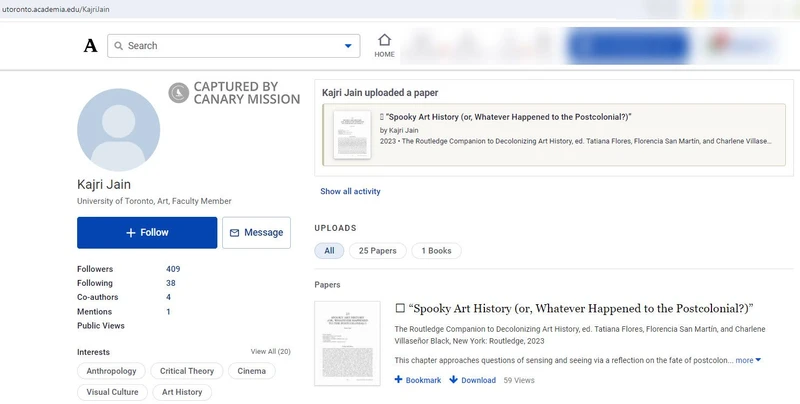800x404 pixels.
Task: Click 'University of Toronto, Art, Faculty Member' text
Action: coord(154,201)
